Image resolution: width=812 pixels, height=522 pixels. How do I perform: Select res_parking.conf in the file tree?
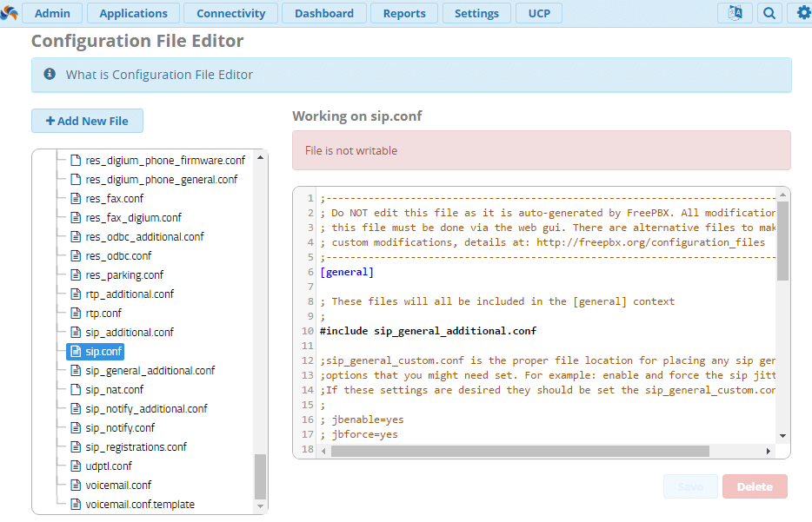click(x=124, y=275)
